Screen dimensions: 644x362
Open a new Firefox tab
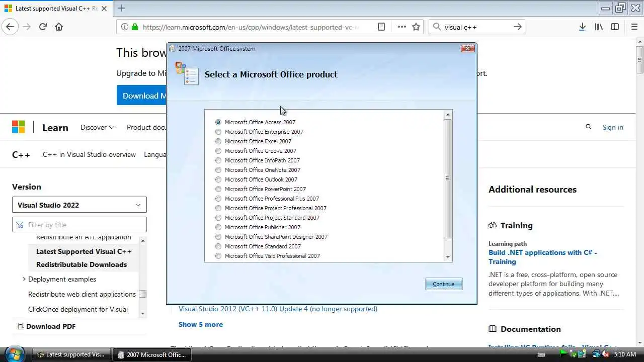click(x=121, y=8)
